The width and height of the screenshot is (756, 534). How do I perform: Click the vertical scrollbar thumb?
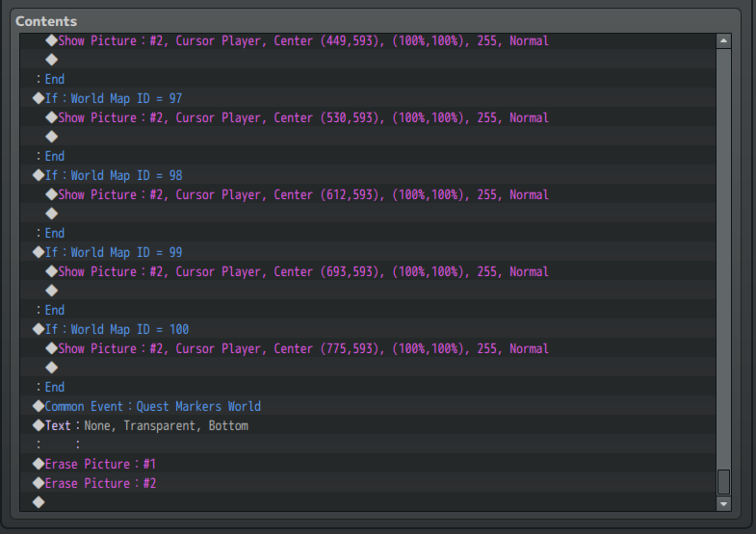(x=724, y=481)
